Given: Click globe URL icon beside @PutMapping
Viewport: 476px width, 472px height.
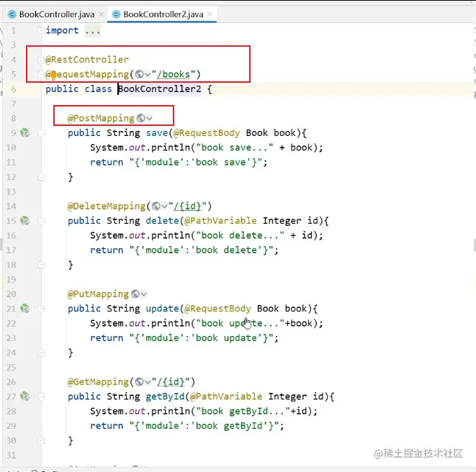Looking at the screenshot, I should coord(135,294).
